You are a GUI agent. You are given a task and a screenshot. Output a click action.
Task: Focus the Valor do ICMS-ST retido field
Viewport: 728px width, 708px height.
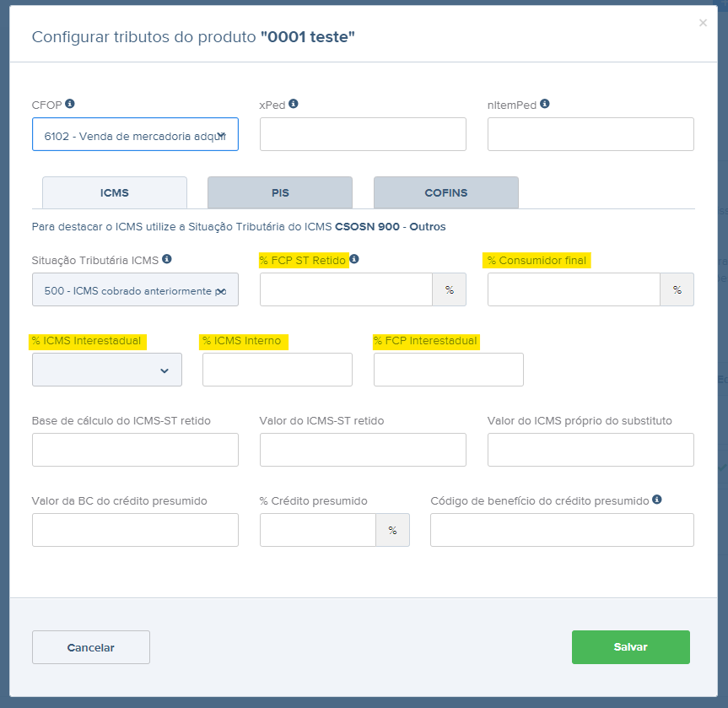363,450
